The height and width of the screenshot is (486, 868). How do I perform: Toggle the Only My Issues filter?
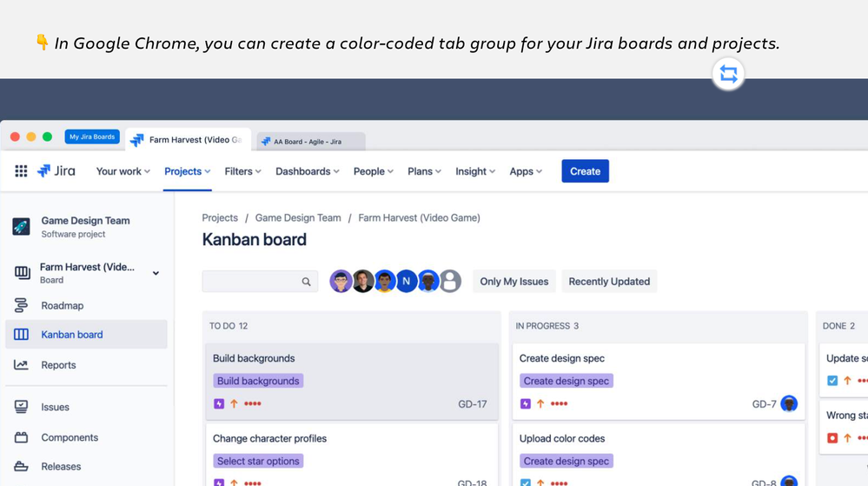514,282
